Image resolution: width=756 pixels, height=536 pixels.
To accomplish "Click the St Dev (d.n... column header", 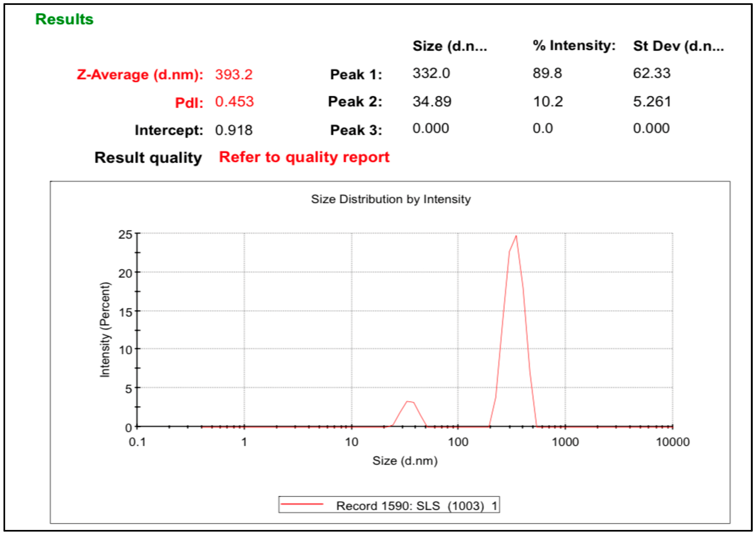I will pyautogui.click(x=678, y=46).
